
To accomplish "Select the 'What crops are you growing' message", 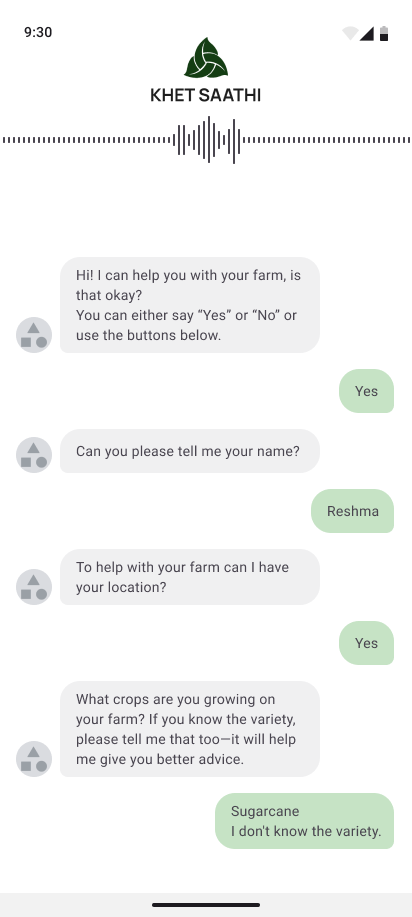I will tap(190, 729).
